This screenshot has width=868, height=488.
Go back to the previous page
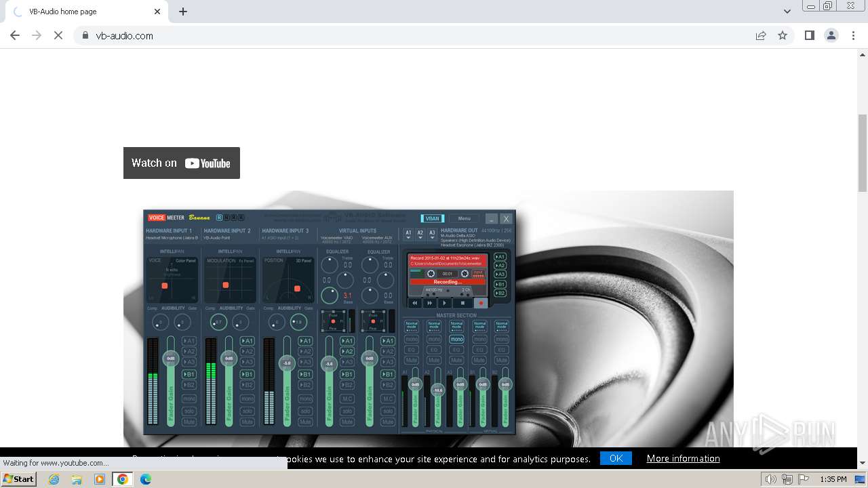tap(15, 36)
